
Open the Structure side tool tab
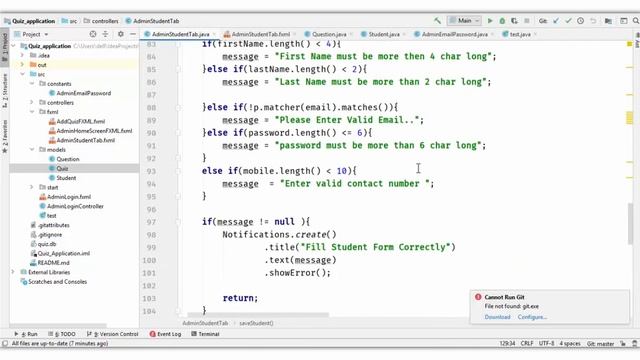[x=4, y=91]
